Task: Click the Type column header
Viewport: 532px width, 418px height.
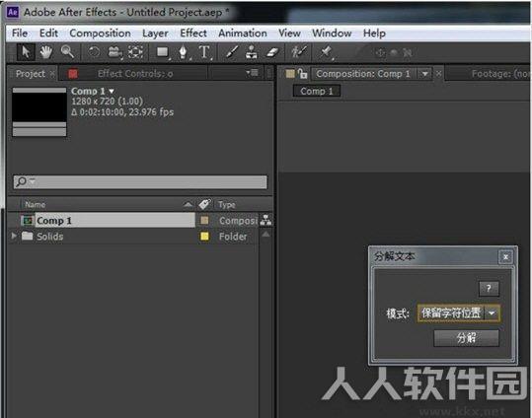Action: pyautogui.click(x=227, y=204)
